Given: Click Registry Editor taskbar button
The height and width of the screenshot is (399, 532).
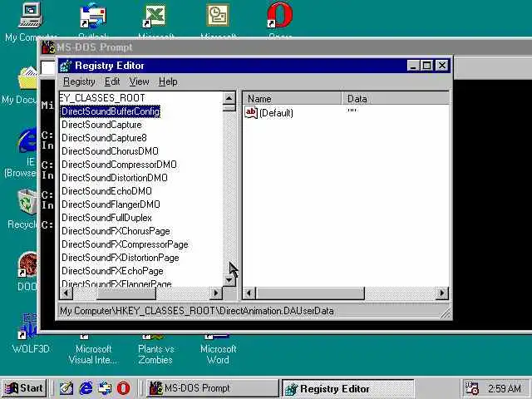Looking at the screenshot, I should pyautogui.click(x=347, y=388).
